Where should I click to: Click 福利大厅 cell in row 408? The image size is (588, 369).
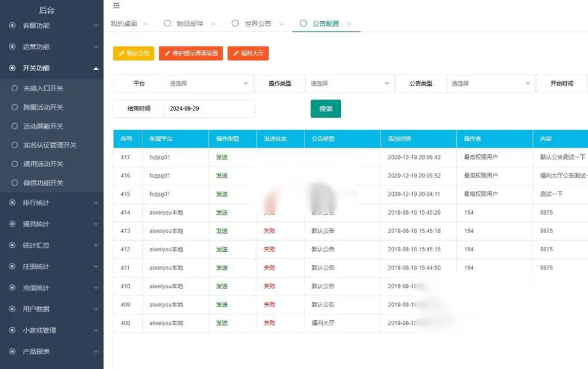[323, 323]
